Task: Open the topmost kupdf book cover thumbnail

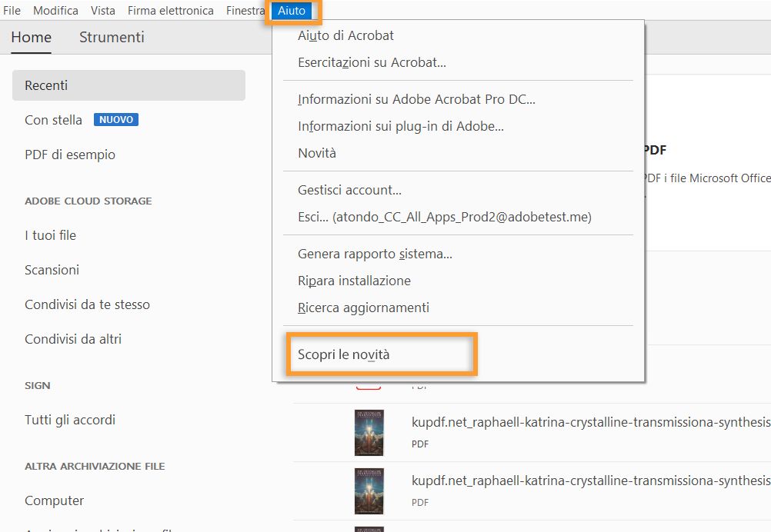Action: pyautogui.click(x=369, y=432)
